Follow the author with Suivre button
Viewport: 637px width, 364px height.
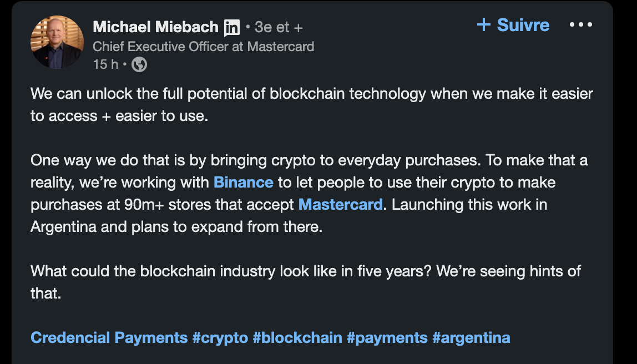[x=513, y=25]
